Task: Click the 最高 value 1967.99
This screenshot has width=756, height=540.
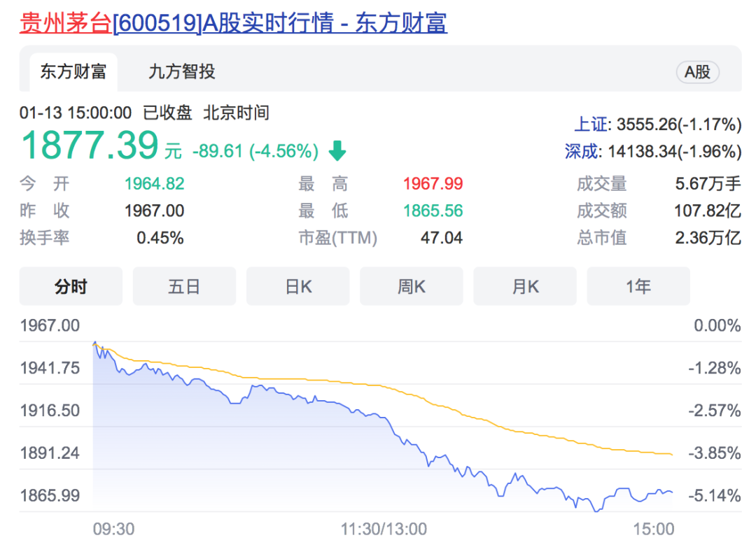Action: pyautogui.click(x=433, y=183)
